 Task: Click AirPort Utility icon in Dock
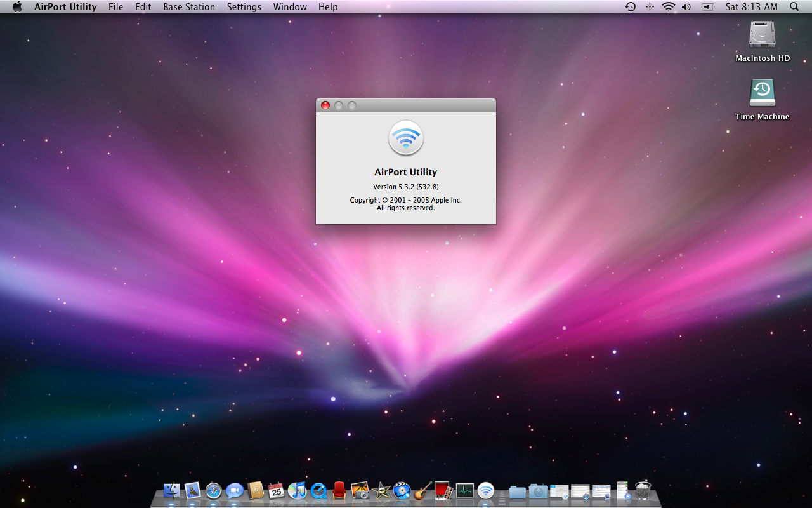point(486,490)
